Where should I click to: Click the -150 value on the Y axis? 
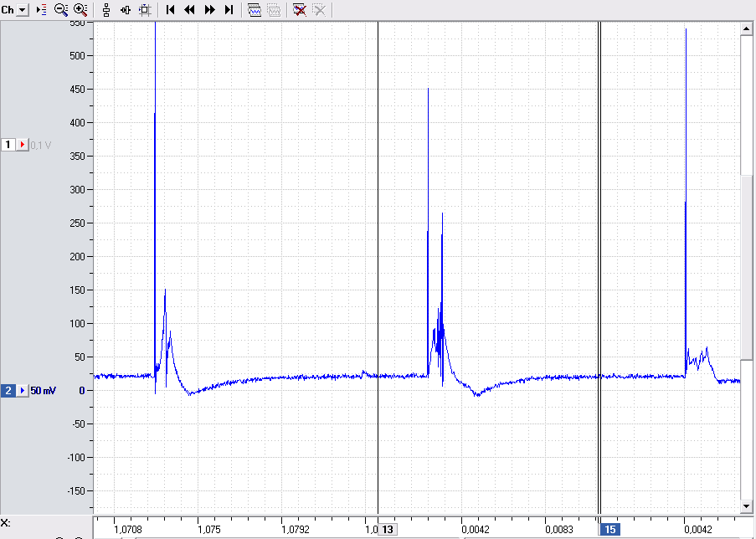(75, 490)
